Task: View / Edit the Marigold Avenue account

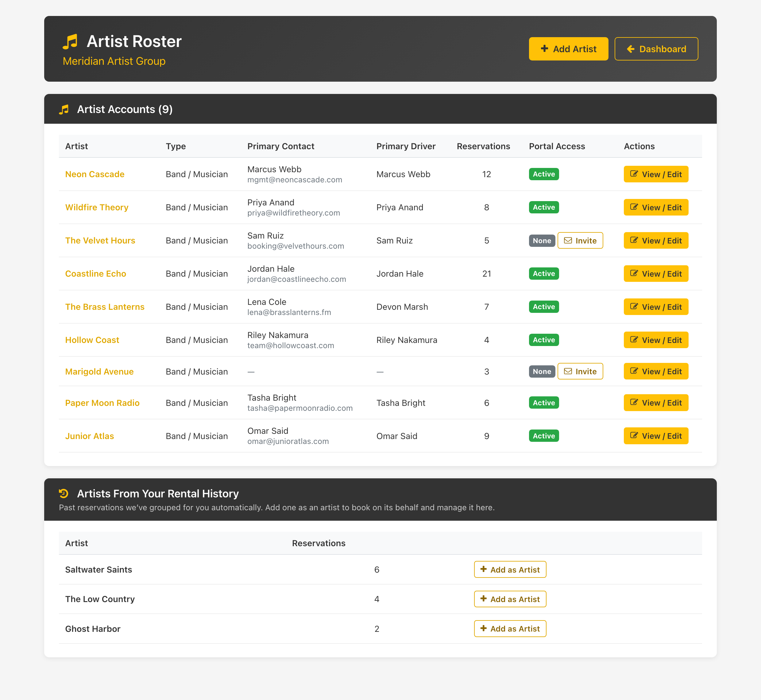Action: (x=656, y=371)
